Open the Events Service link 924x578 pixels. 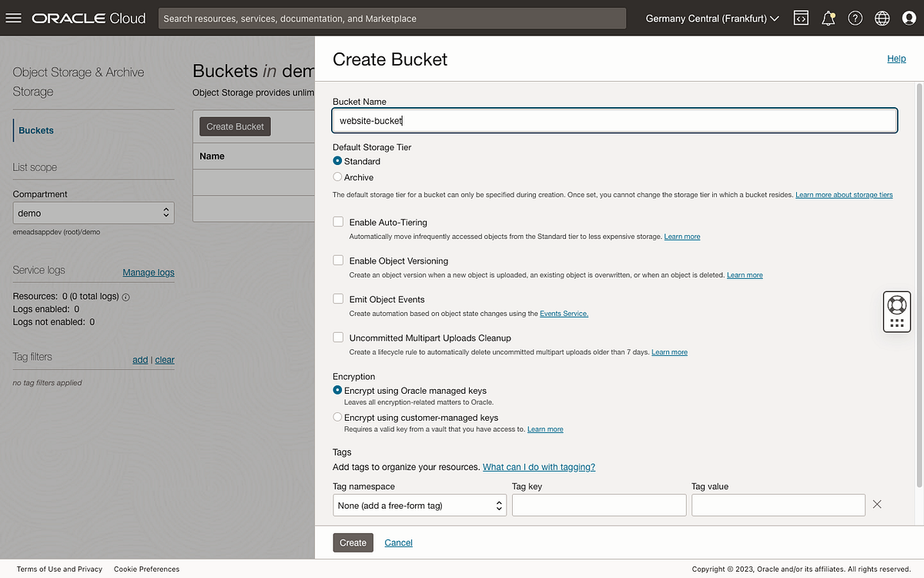(564, 314)
